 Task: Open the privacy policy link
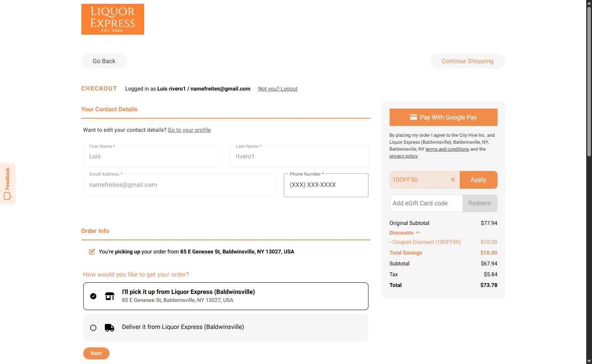(x=403, y=156)
